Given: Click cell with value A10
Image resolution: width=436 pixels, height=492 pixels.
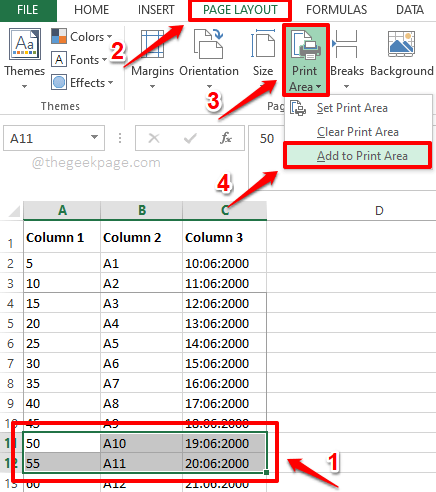Looking at the screenshot, I should click(142, 443).
